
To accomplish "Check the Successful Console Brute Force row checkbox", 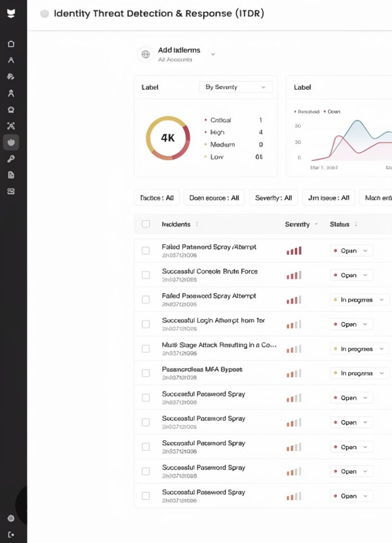I will [146, 275].
